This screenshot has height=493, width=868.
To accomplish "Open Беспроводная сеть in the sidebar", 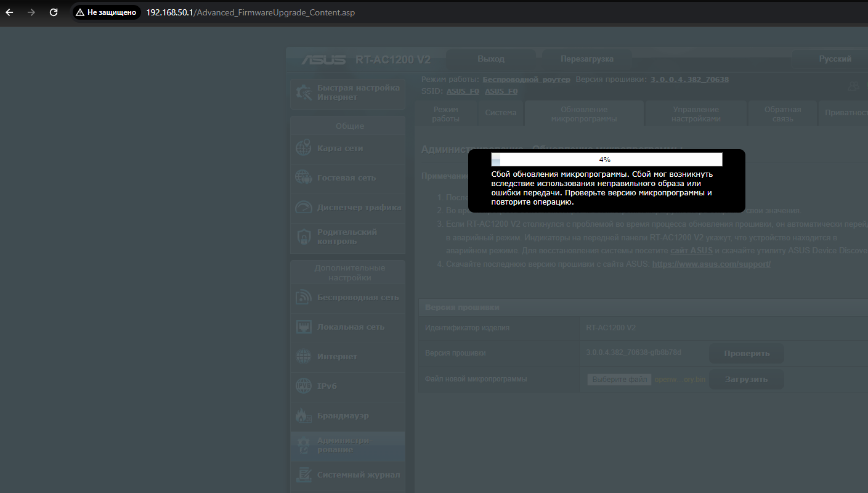I will [x=347, y=298].
